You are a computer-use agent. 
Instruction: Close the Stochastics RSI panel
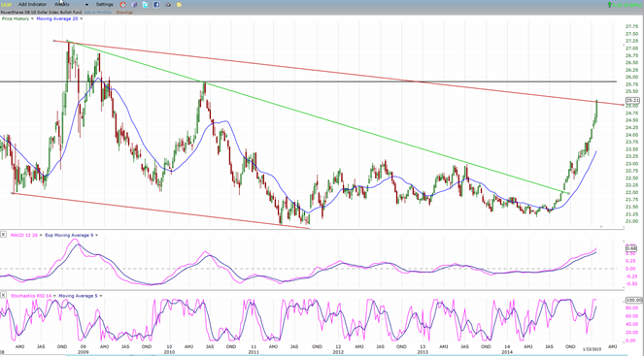coord(3,295)
